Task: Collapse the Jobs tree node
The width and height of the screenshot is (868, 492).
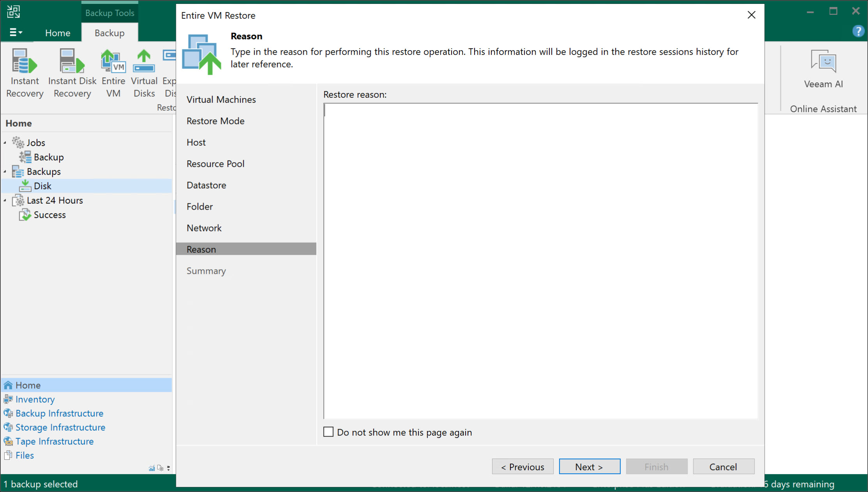Action: click(x=5, y=143)
